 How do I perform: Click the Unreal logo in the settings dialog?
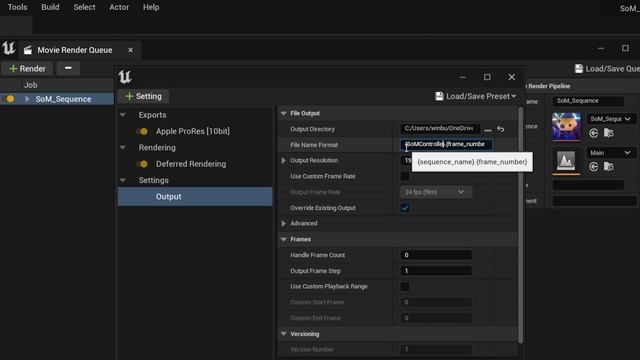125,77
